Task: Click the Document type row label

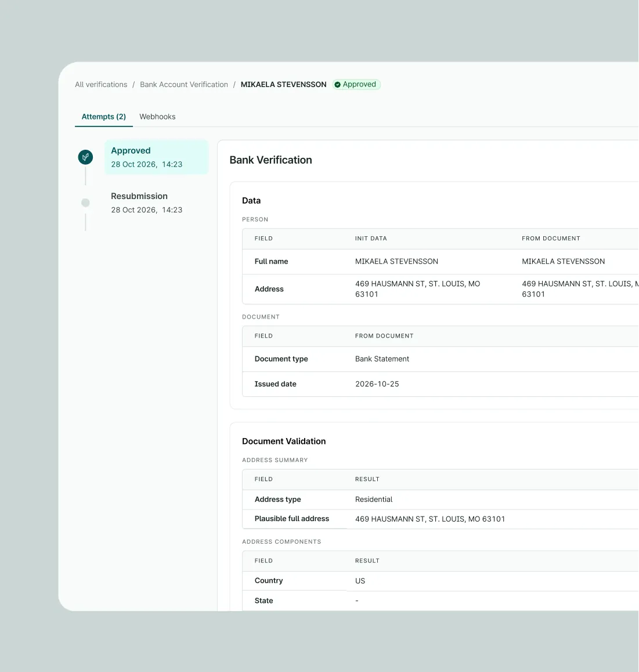Action: [281, 359]
